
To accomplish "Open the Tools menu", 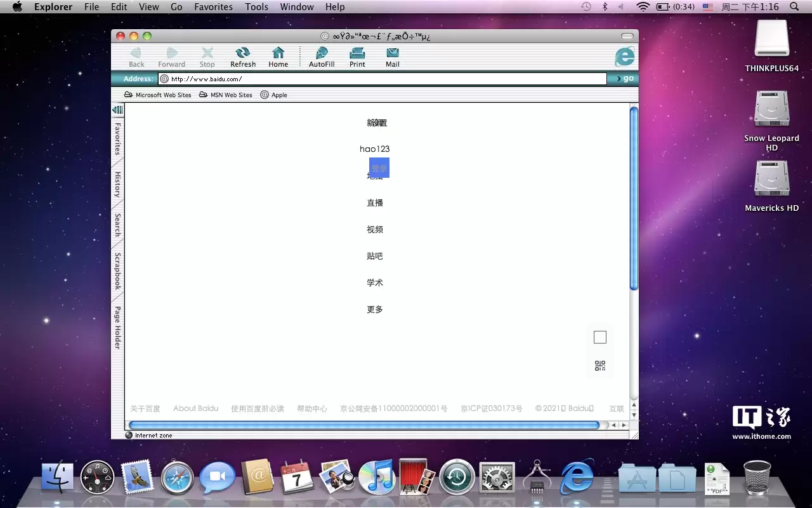I will tap(256, 7).
